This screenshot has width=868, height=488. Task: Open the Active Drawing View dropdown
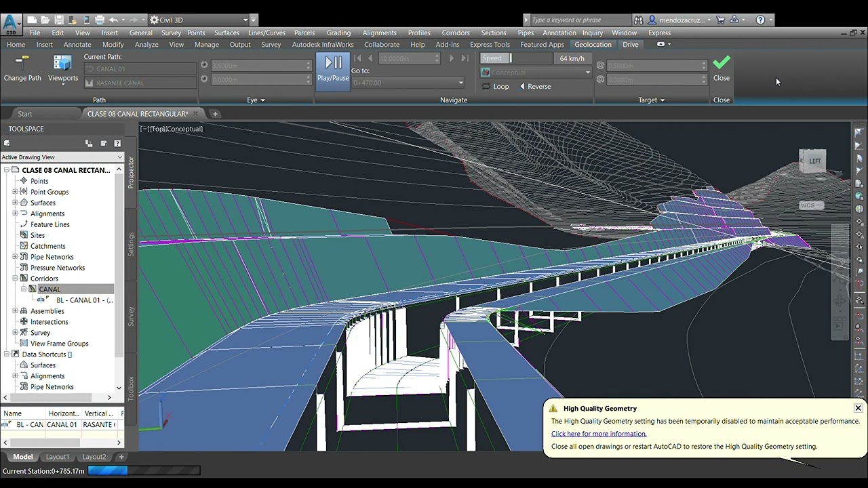click(119, 157)
